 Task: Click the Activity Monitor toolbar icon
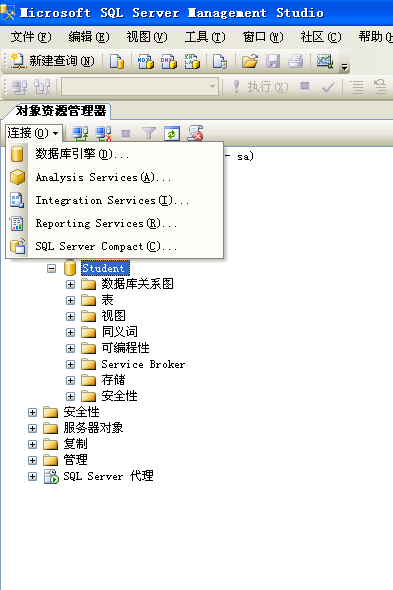[324, 61]
